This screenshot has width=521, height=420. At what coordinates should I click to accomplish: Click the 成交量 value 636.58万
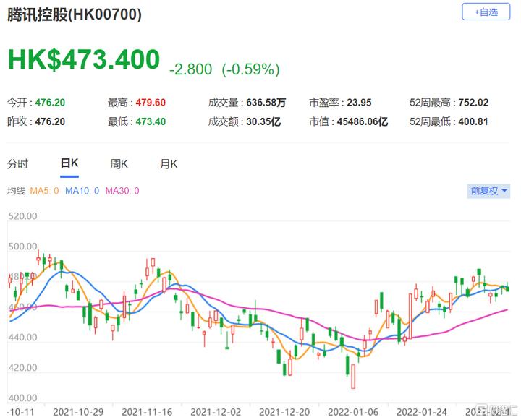pos(266,102)
